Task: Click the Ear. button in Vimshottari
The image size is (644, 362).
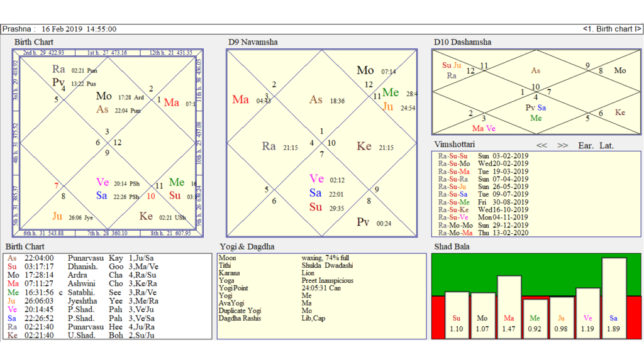Action: [x=586, y=145]
